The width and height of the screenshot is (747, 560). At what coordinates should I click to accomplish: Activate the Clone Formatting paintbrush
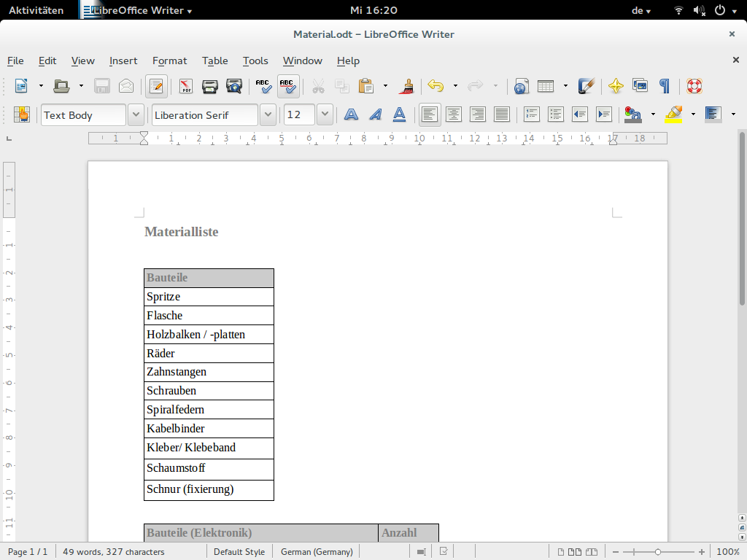407,86
